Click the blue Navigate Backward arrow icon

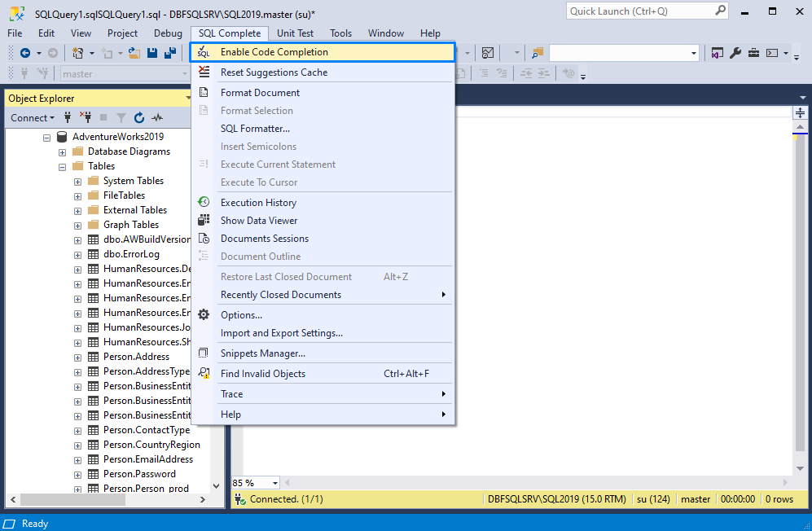click(x=25, y=53)
